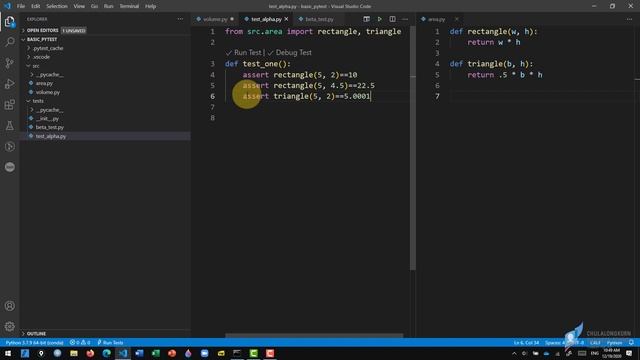Expand __pycache__ folder under src
This screenshot has width=640, height=360.
point(49,75)
